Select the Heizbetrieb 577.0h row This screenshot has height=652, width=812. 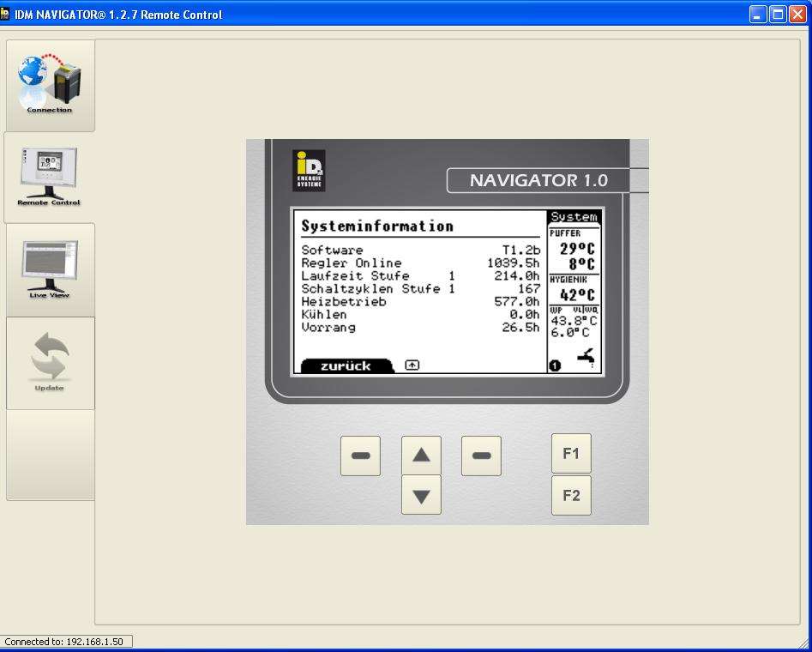pos(420,302)
